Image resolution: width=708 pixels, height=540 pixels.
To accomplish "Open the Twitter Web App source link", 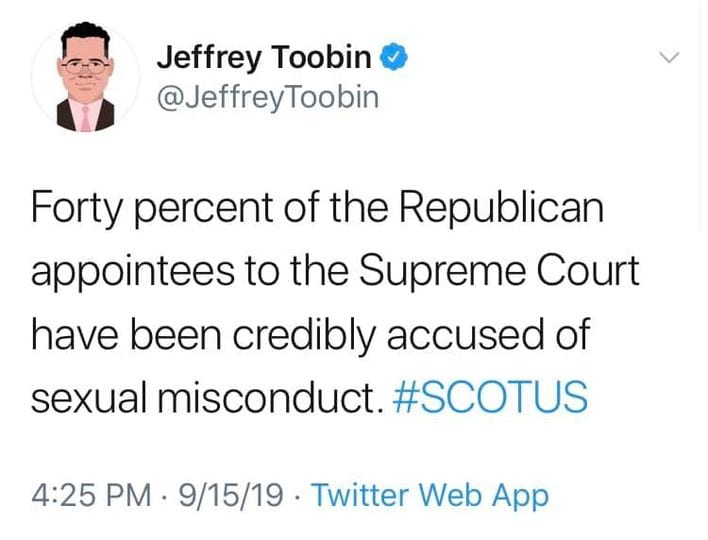I will pyautogui.click(x=430, y=495).
